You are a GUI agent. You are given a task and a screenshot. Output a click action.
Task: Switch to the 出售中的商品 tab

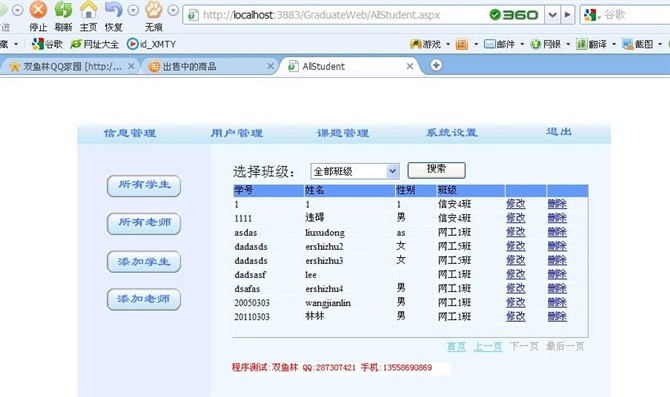point(208,66)
